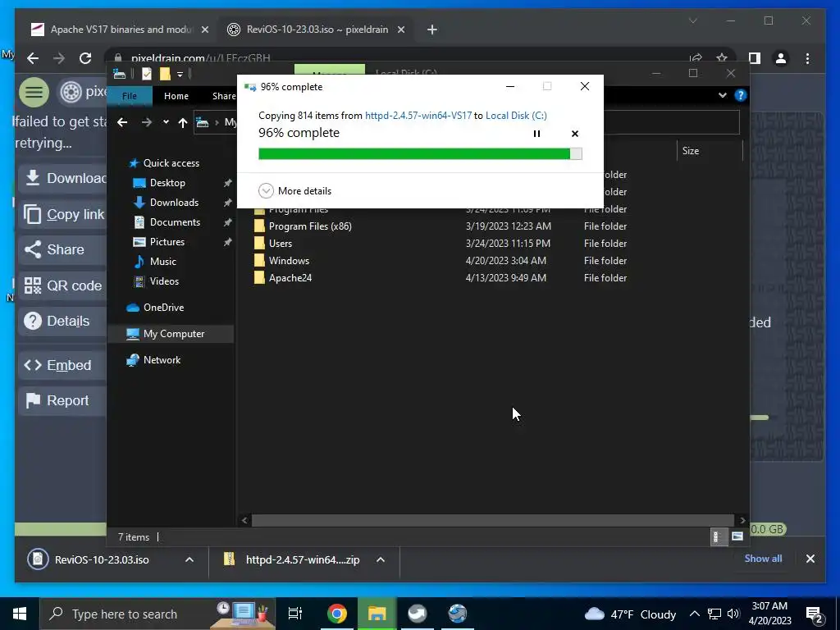Report the file on pixeldrain
840x630 pixels.
63,400
